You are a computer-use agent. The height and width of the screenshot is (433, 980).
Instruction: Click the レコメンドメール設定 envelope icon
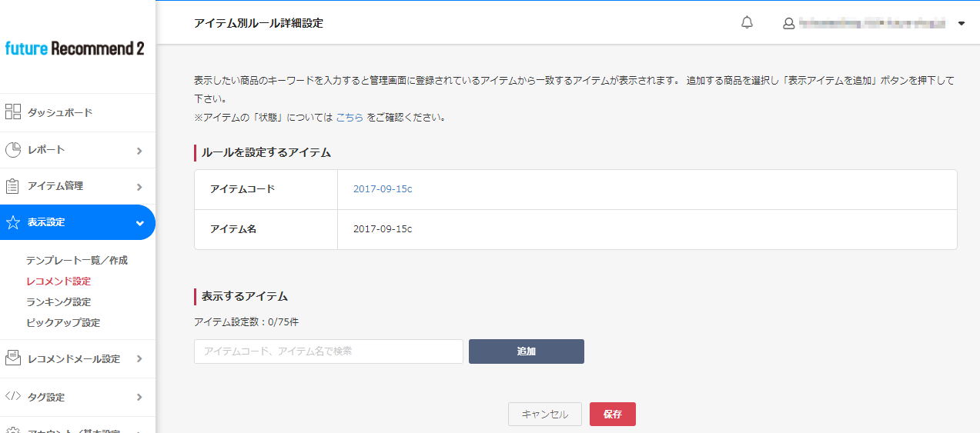13,358
